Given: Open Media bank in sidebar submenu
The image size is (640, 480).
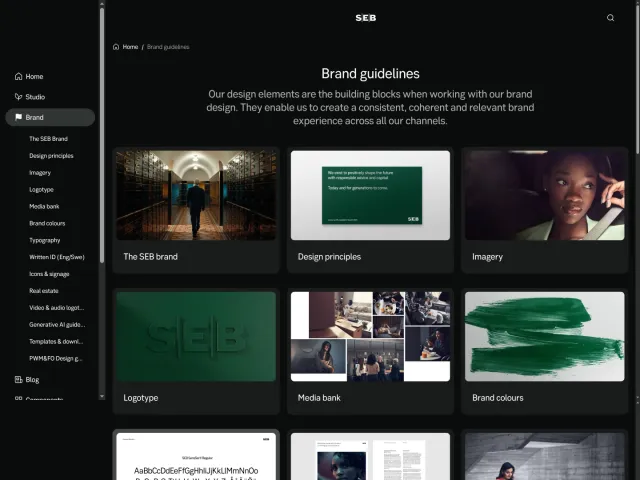Looking at the screenshot, I should [44, 207].
